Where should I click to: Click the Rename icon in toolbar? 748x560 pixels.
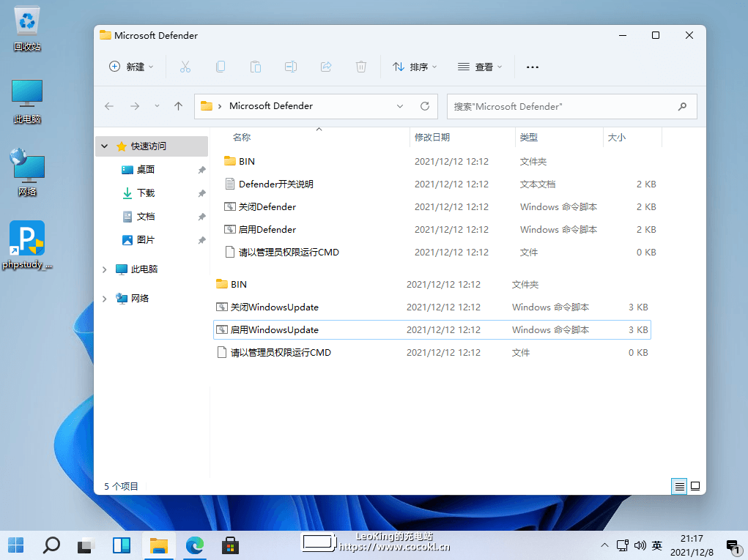291,67
